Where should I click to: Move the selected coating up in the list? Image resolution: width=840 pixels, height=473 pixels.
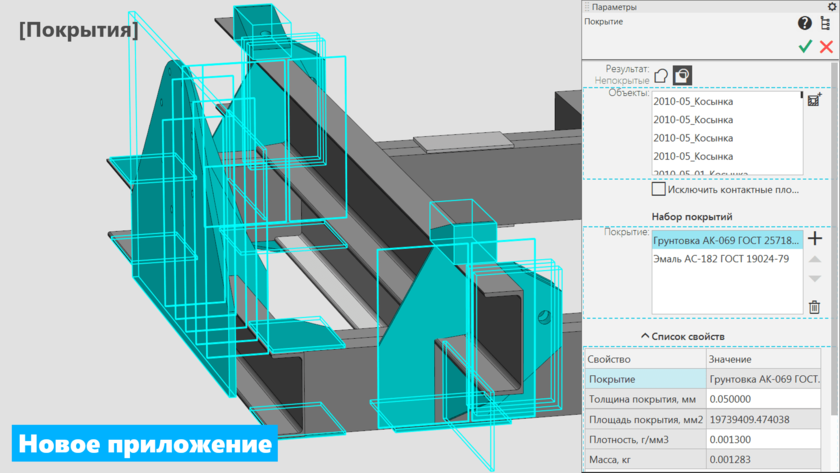(815, 260)
